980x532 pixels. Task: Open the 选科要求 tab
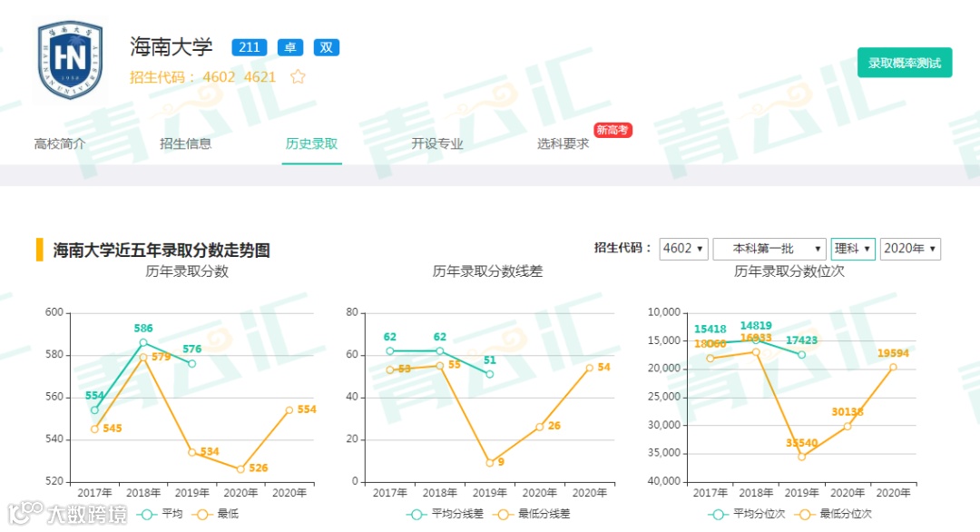[563, 143]
